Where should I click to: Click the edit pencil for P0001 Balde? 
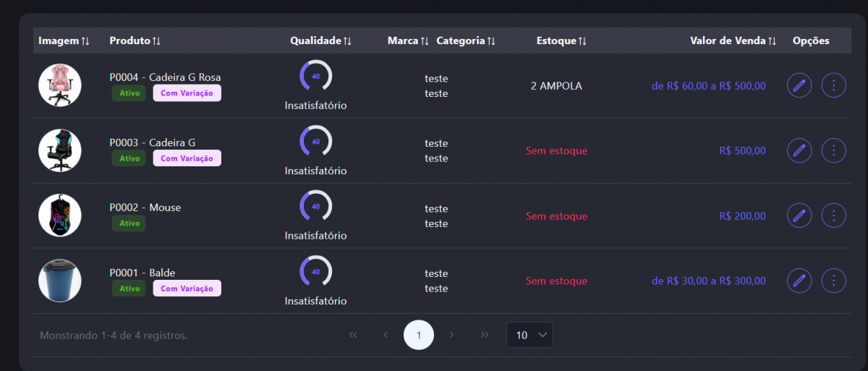coord(799,281)
